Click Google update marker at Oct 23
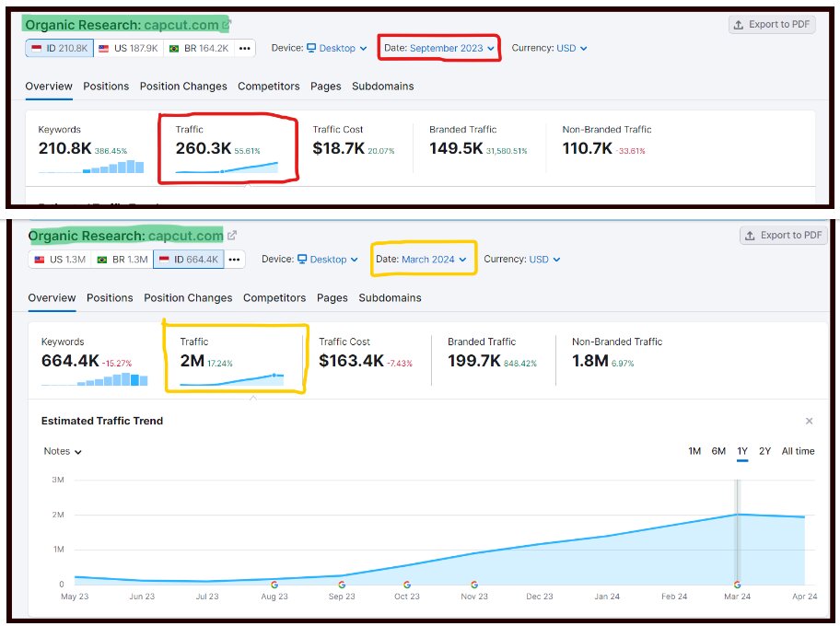Viewport: 840px width, 626px height. [x=407, y=585]
